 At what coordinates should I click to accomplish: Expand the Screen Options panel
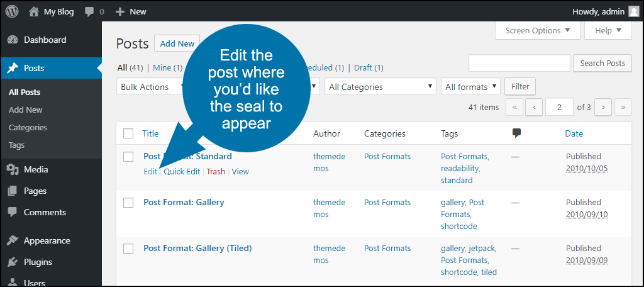(538, 30)
